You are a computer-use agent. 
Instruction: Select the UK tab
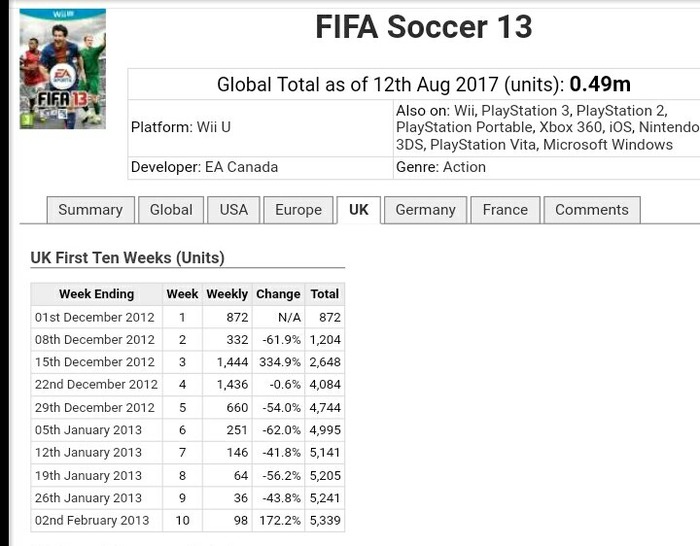tap(359, 210)
